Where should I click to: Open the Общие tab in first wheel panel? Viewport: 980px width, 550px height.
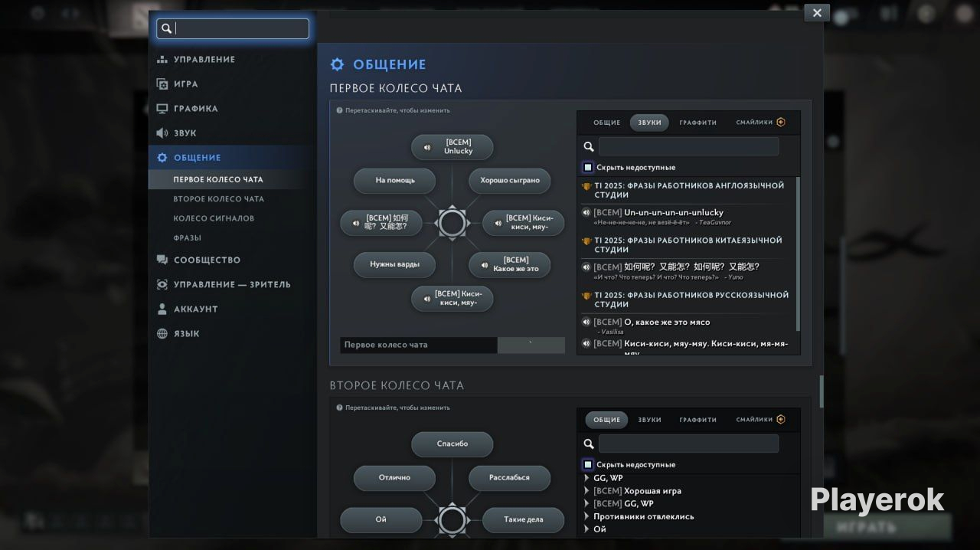[607, 123]
